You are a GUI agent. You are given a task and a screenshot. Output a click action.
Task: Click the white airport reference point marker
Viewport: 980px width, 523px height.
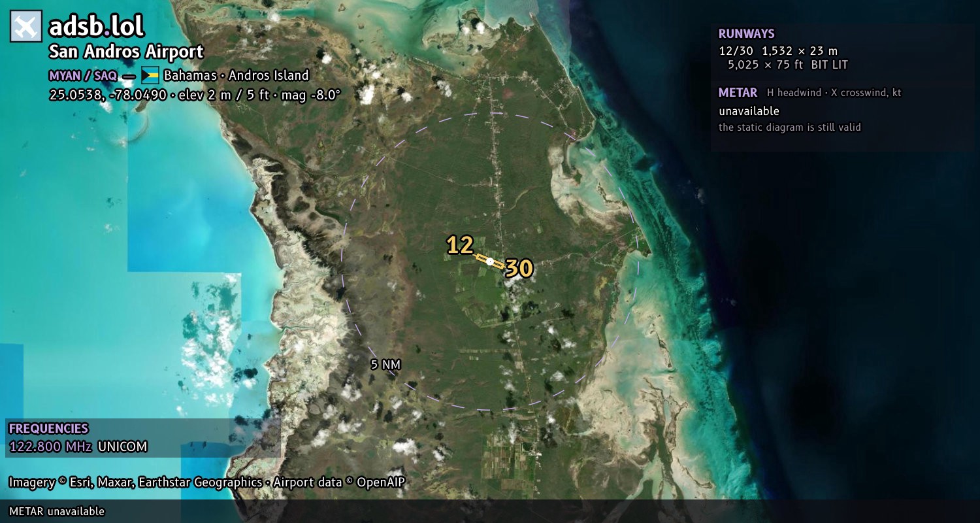[x=490, y=261]
